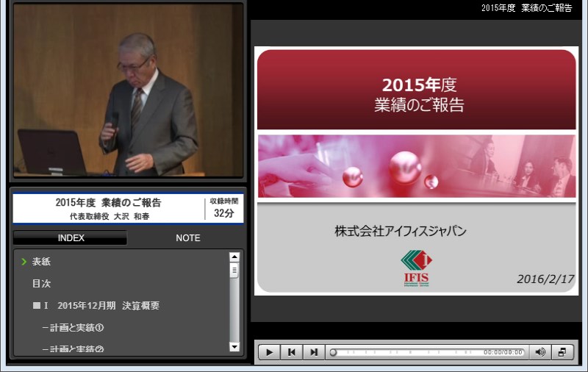
Task: Click the seek bar track midpoint
Action: pyautogui.click(x=427, y=352)
